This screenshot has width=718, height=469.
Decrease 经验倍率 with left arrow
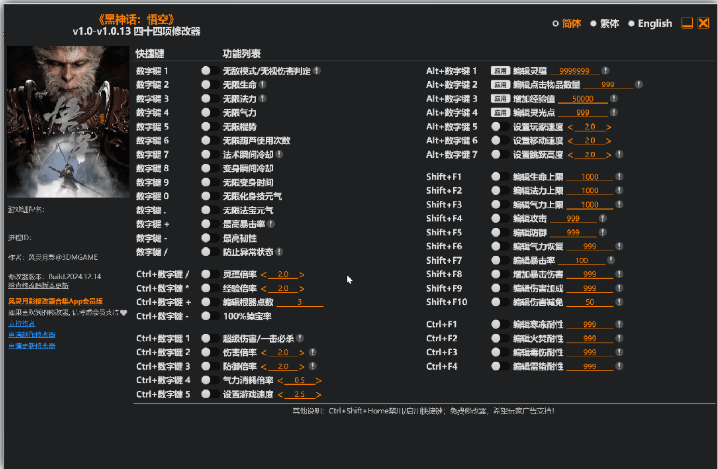[263, 289]
